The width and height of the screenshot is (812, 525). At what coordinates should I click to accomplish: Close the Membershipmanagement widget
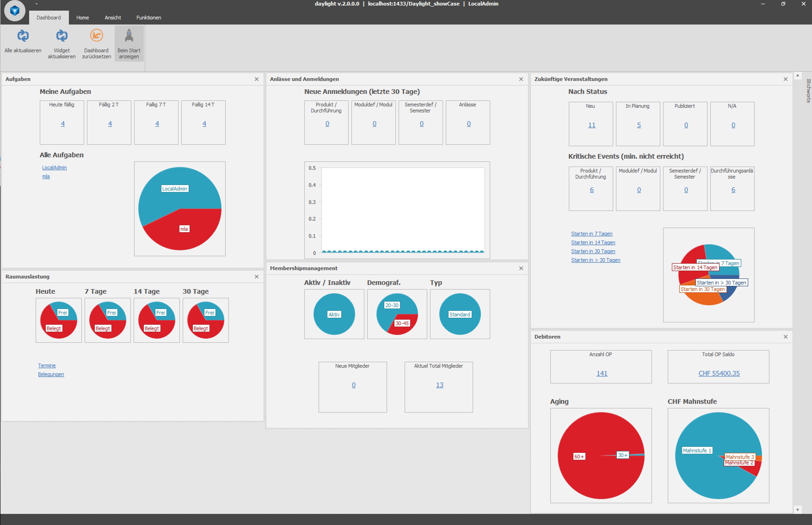[x=521, y=269]
